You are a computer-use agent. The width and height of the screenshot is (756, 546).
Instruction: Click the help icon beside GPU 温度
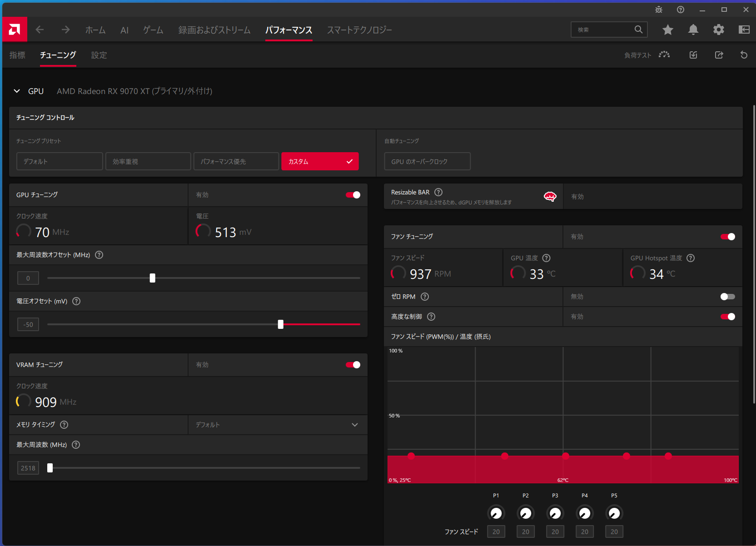(547, 258)
